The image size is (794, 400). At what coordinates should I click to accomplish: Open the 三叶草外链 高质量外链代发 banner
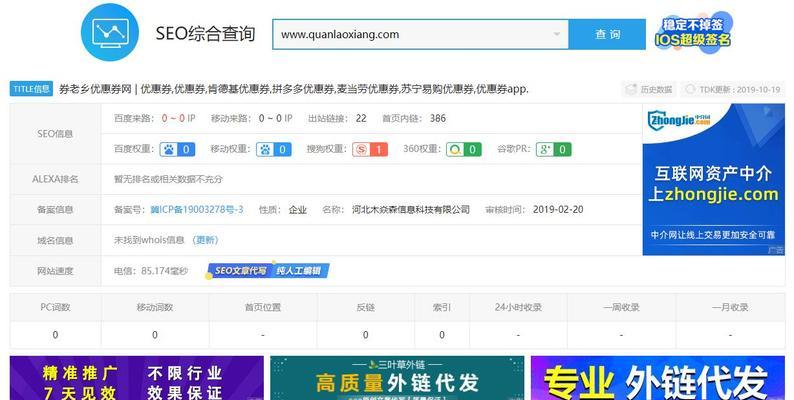(x=397, y=378)
